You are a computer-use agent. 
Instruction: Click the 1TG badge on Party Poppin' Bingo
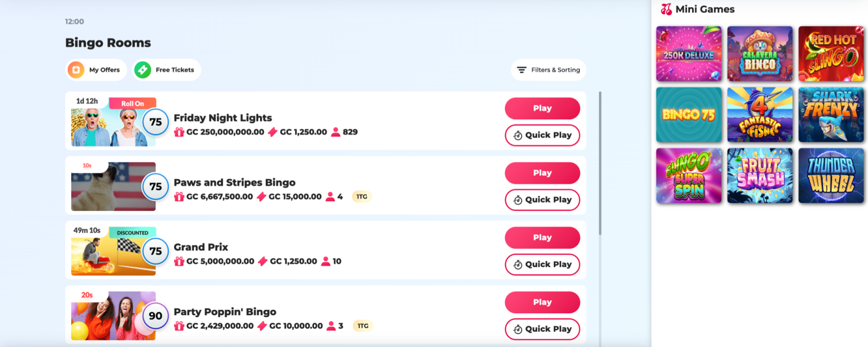(362, 326)
